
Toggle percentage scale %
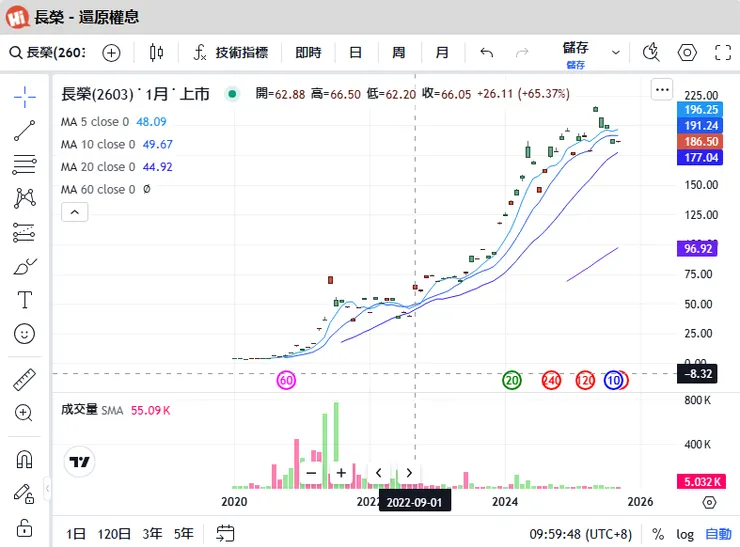(658, 534)
